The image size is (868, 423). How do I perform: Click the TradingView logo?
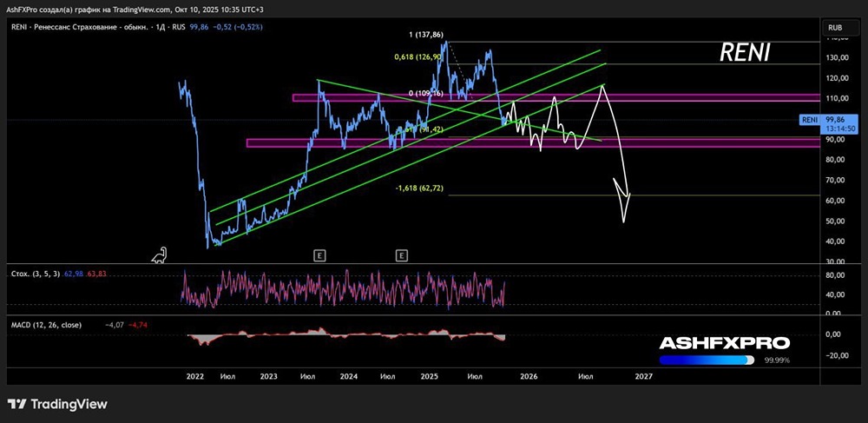tap(57, 404)
